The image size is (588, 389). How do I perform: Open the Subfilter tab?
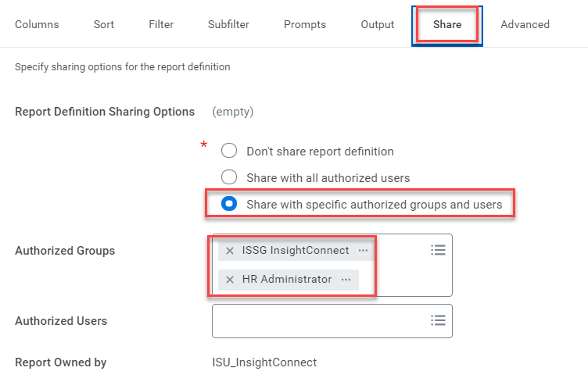tap(228, 24)
